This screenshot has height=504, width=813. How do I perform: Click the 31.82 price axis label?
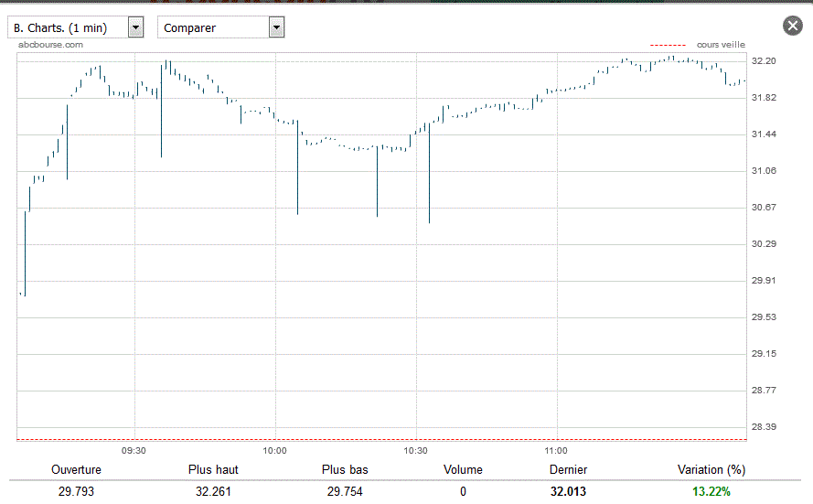764,98
